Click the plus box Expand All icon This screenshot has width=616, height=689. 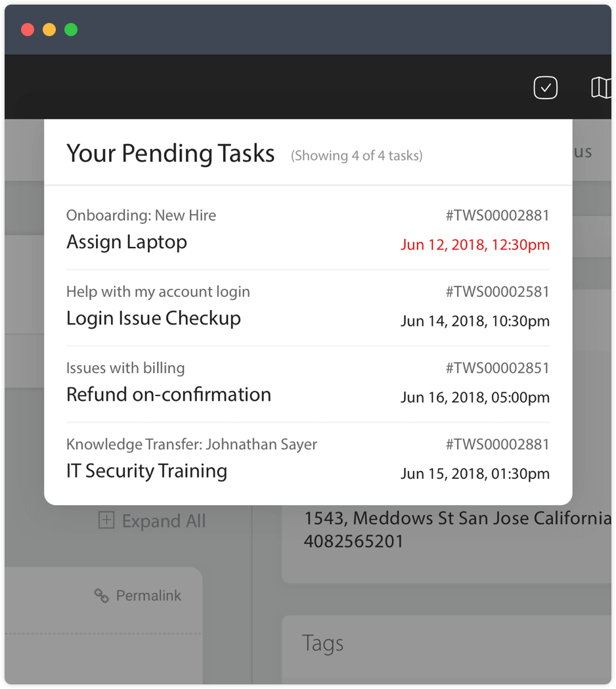[x=106, y=520]
